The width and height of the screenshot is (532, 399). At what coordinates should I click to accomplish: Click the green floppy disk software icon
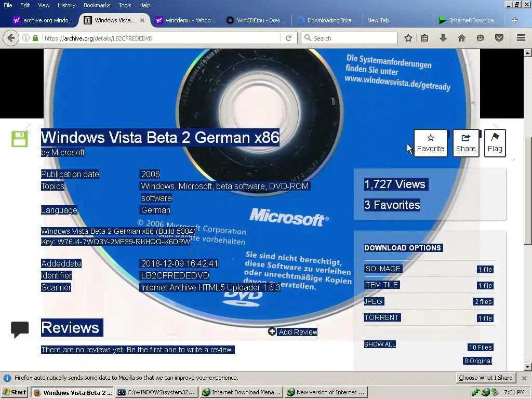tap(20, 139)
